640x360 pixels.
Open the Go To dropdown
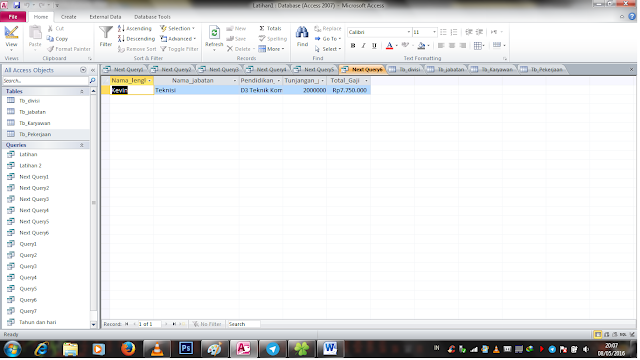pyautogui.click(x=328, y=39)
